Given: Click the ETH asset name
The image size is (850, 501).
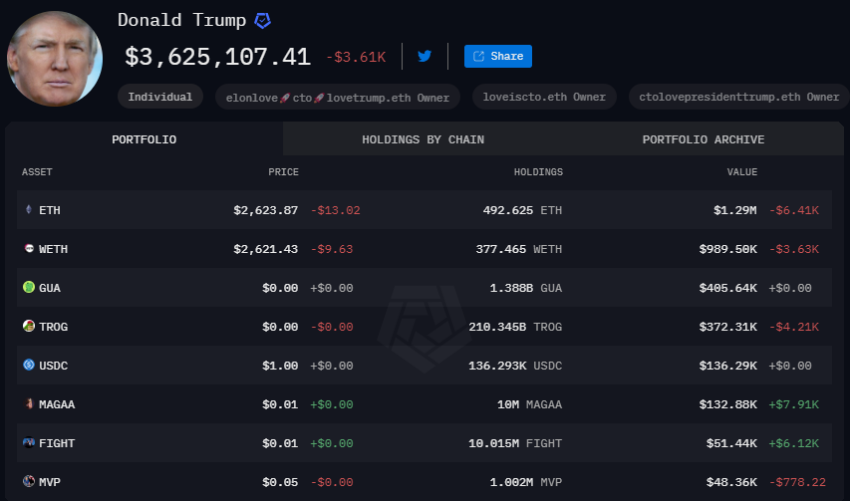Looking at the screenshot, I should tap(50, 210).
